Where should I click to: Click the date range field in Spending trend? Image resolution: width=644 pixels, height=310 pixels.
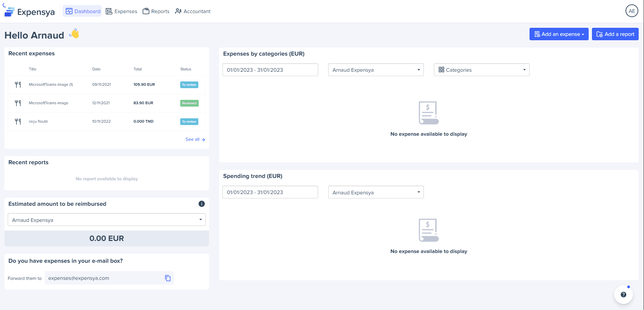click(270, 192)
